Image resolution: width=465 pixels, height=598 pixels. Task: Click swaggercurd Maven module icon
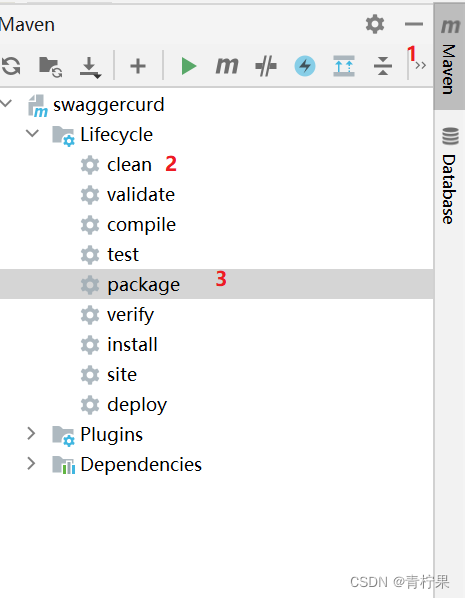pyautogui.click(x=37, y=106)
